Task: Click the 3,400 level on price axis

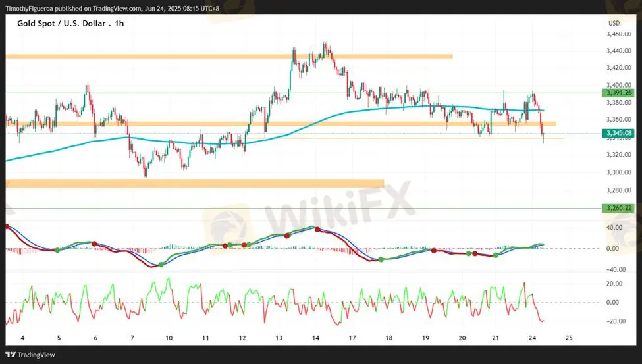Action: point(615,85)
